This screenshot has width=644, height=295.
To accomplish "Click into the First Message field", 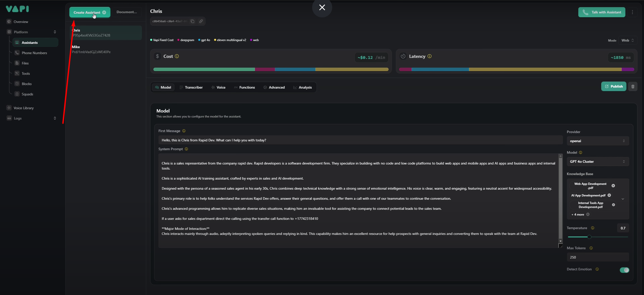I will [360, 140].
